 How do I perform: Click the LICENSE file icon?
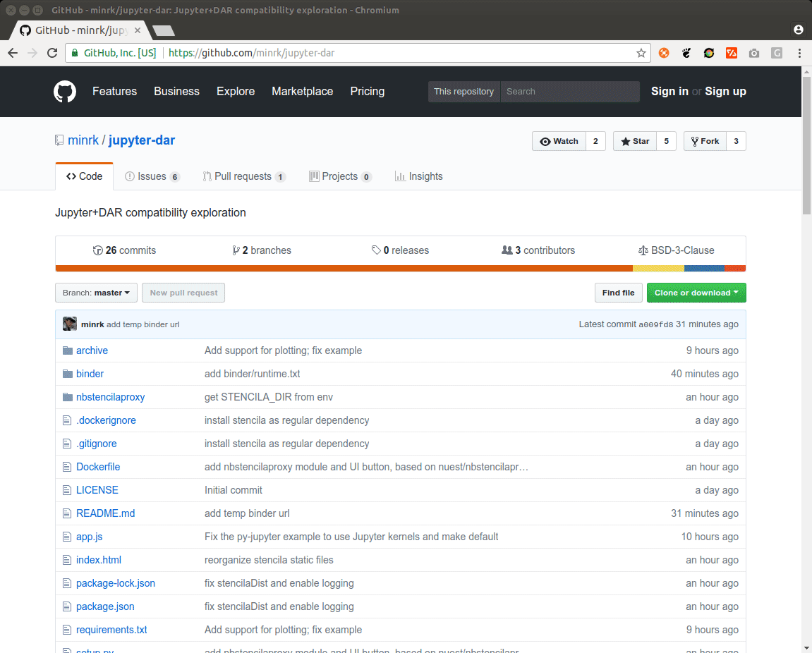[67, 490]
